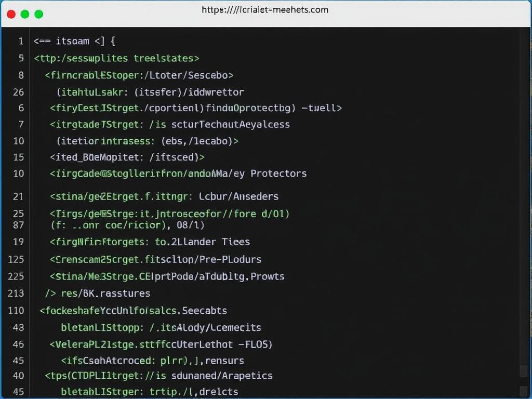Click line number 25 in the gutter
The height and width of the screenshot is (399, 532).
point(18,214)
